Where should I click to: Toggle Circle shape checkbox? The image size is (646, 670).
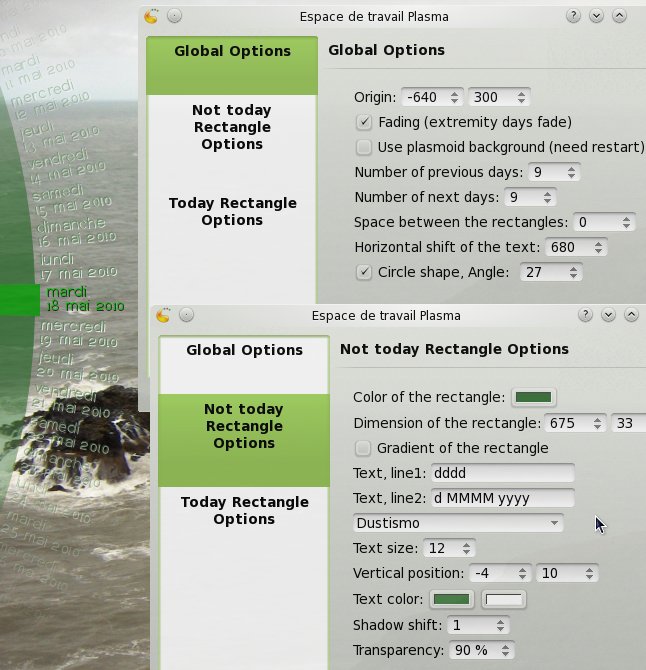point(364,272)
